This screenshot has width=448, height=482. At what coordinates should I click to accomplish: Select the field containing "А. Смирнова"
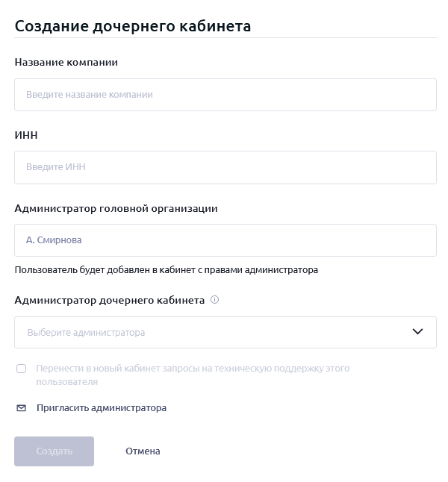(x=225, y=240)
